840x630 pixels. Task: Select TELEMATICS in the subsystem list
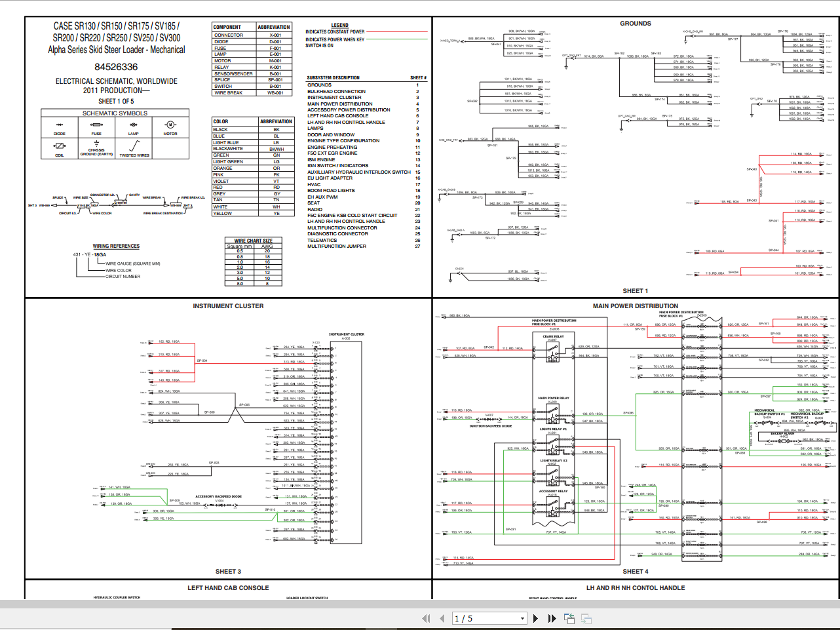point(322,240)
